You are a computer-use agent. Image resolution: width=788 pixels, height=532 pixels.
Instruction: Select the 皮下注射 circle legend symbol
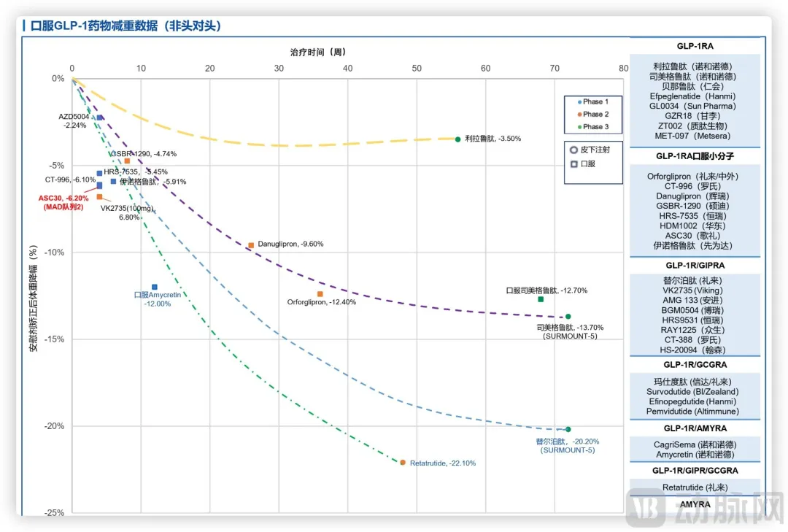click(x=574, y=150)
